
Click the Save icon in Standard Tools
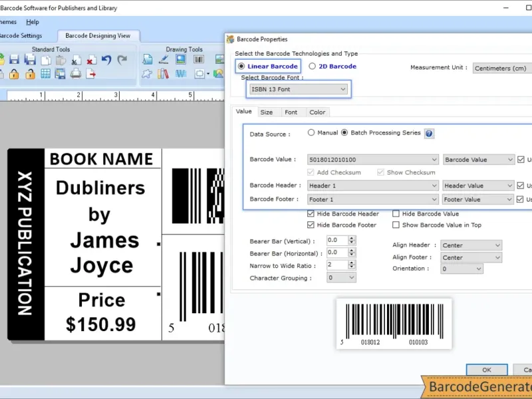(x=14, y=60)
